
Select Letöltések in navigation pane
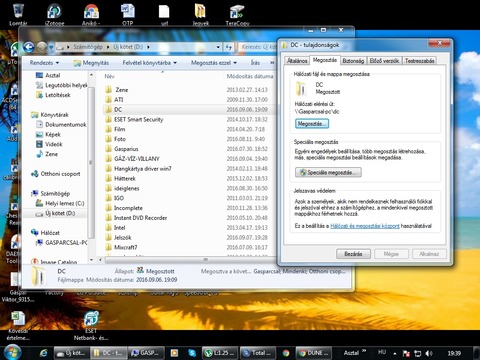click(58, 95)
